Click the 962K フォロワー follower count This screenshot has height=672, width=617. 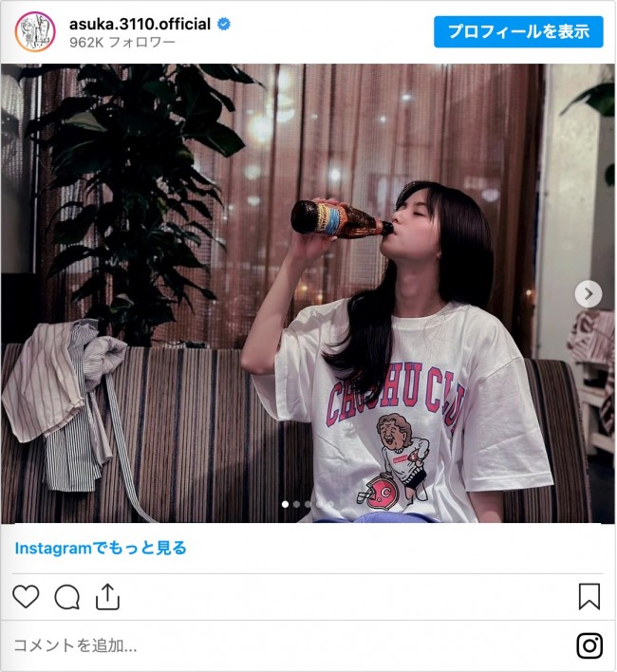(x=122, y=42)
